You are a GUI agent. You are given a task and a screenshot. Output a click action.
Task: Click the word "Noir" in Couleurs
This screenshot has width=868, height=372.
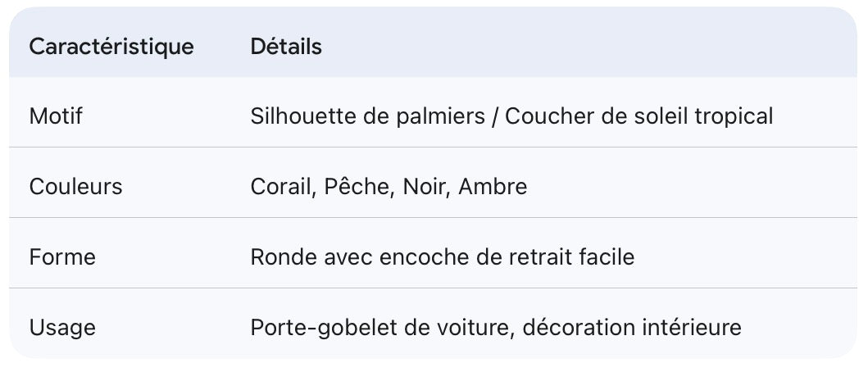[x=423, y=187]
